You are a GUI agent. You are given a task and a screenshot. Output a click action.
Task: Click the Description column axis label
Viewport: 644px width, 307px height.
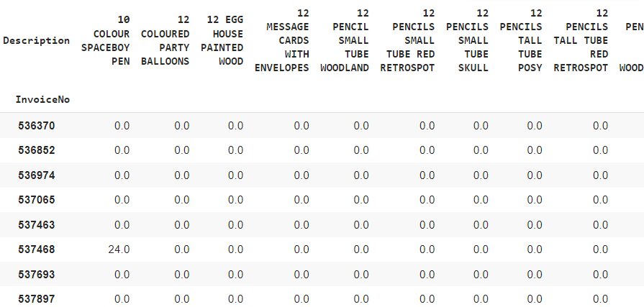click(37, 41)
